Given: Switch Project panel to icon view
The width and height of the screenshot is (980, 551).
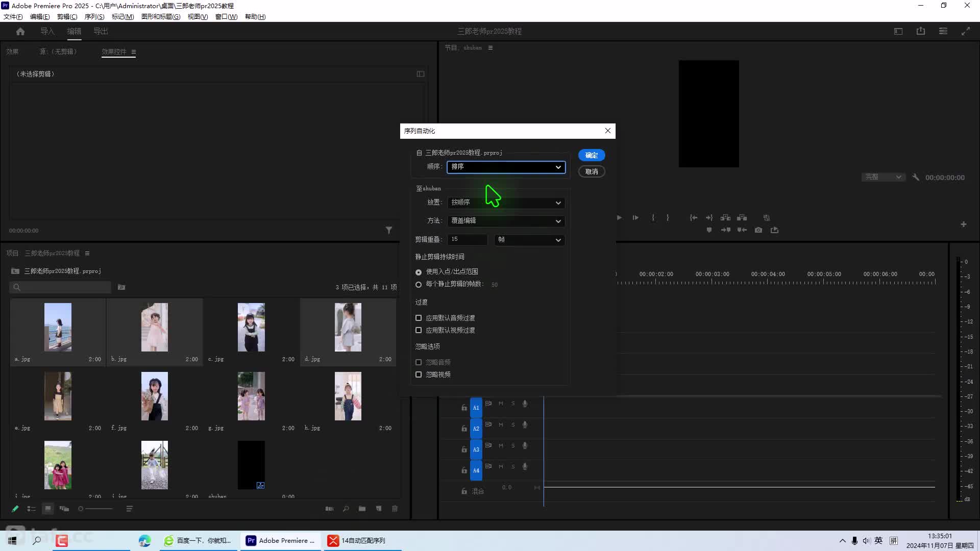Looking at the screenshot, I should (48, 509).
